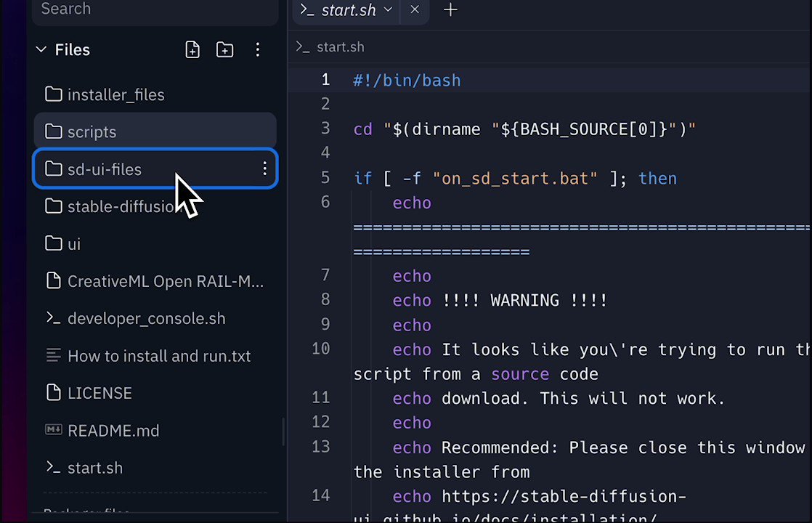Close the start.sh tab
Viewport: 812px width, 523px height.
point(415,9)
